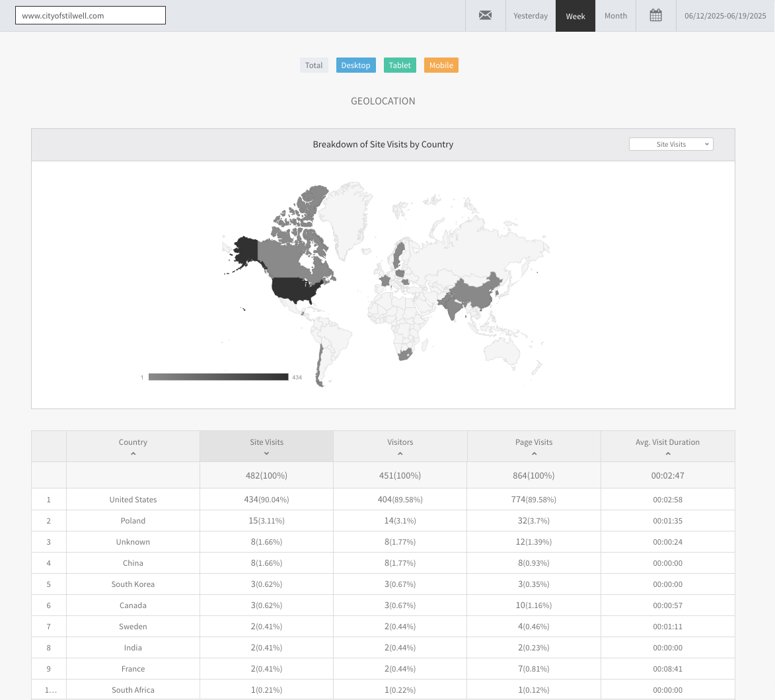Click the 404(89.58%) visitors cell

pos(400,499)
